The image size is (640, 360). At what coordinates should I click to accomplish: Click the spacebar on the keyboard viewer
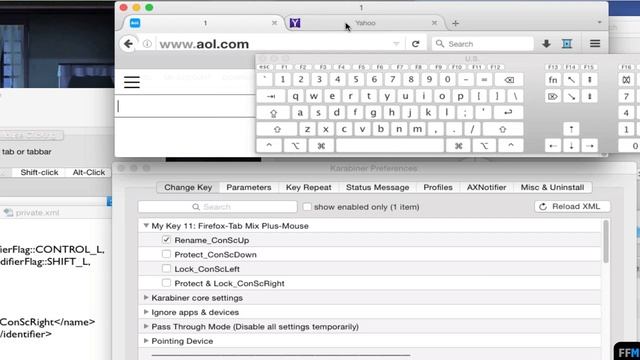[390, 146]
